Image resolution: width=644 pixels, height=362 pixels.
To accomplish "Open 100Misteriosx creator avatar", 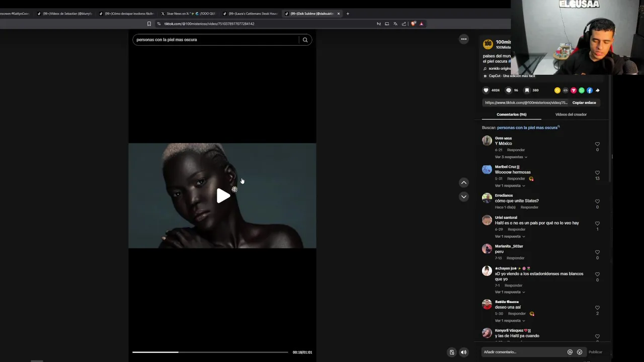I will (x=488, y=44).
